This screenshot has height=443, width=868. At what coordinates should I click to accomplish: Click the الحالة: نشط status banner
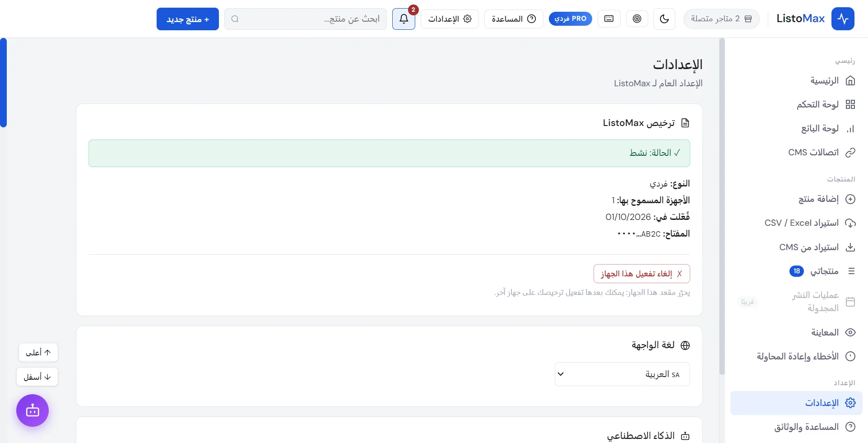tap(389, 153)
